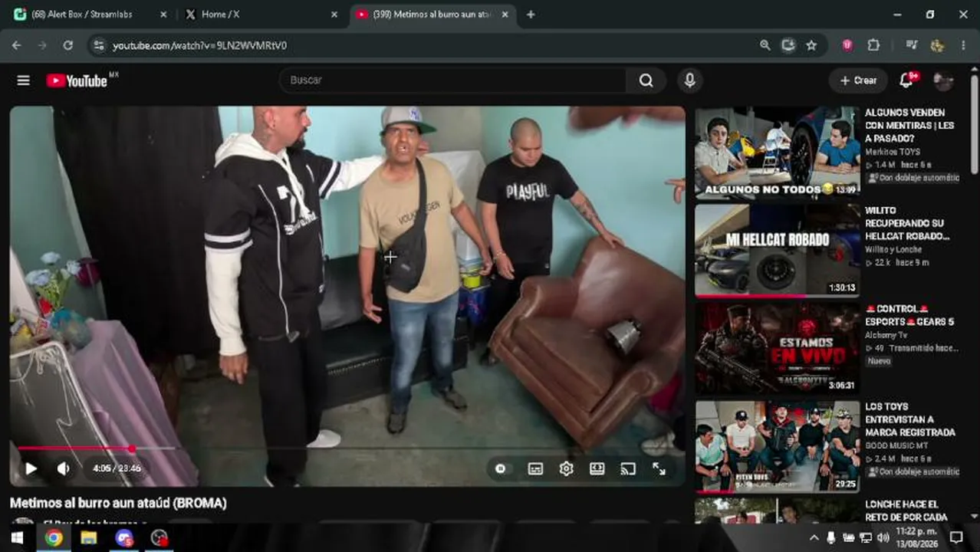The height and width of the screenshot is (552, 980).
Task: Switch the player to theater mode
Action: 597,468
